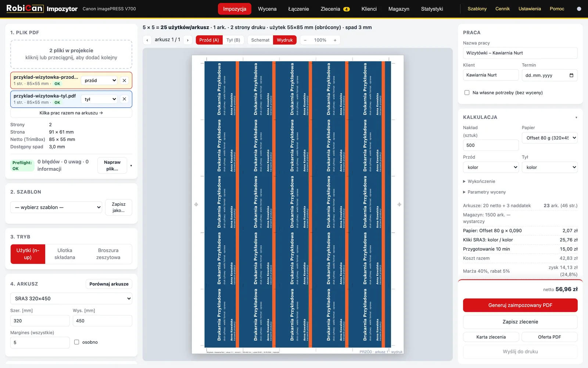Open SRA3 320×450 sheet dropdown
588x368 pixels.
click(x=71, y=298)
